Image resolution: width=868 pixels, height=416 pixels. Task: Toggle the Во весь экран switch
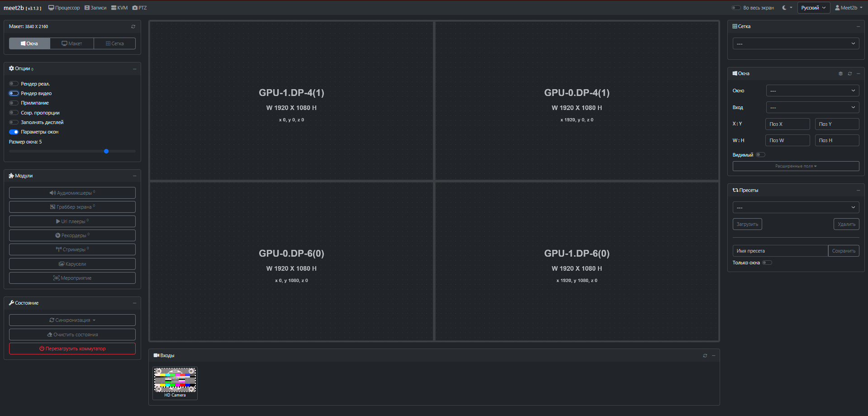[736, 8]
